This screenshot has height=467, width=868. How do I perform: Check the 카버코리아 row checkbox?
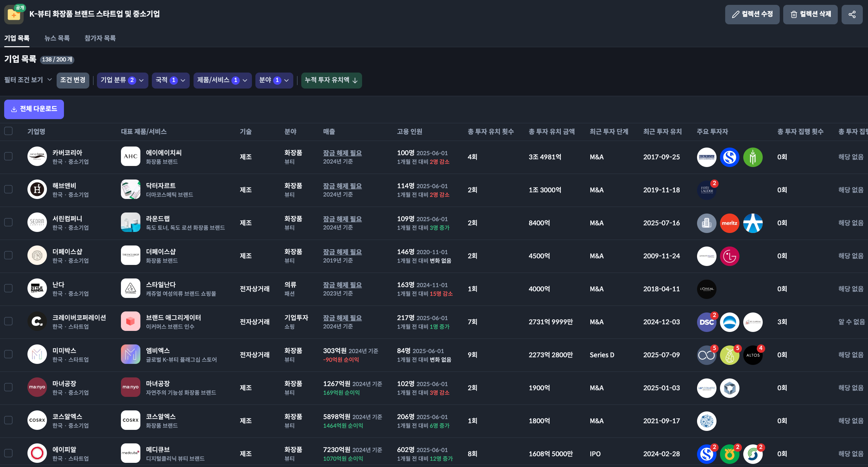coord(8,156)
